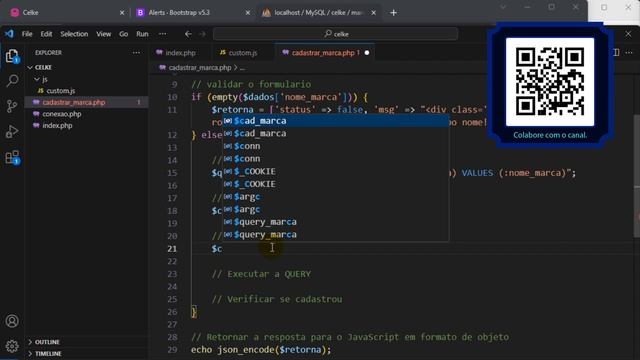The height and width of the screenshot is (360, 640).
Task: Open Explorer panel more actions ellipsis
Action: click(136, 53)
